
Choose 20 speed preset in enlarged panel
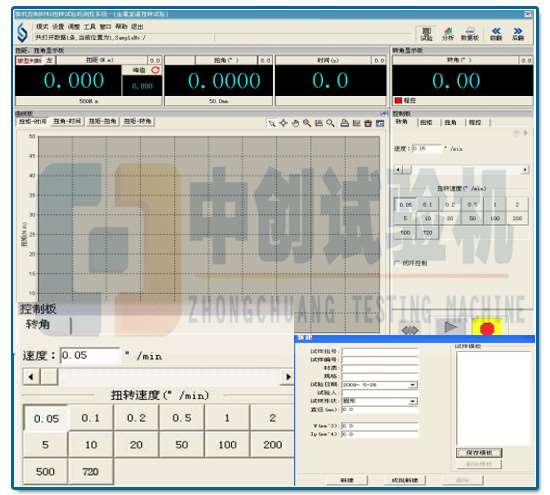click(136, 444)
